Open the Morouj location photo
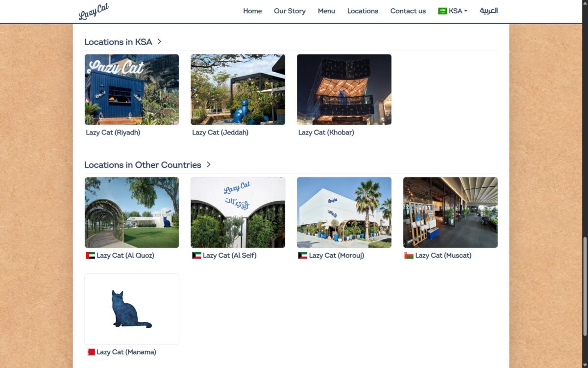588x368 pixels. tap(344, 212)
